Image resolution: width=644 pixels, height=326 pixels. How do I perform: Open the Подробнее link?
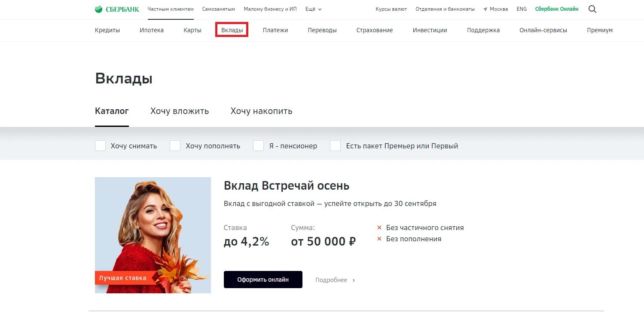[331, 280]
